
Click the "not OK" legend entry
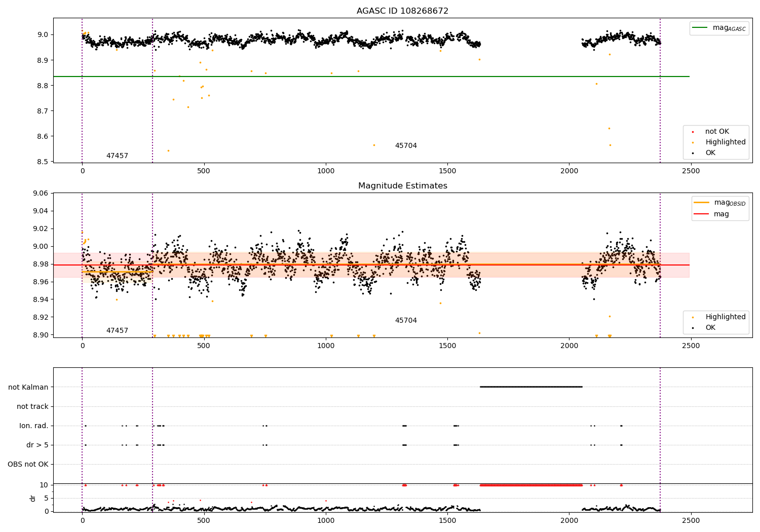pos(716,132)
